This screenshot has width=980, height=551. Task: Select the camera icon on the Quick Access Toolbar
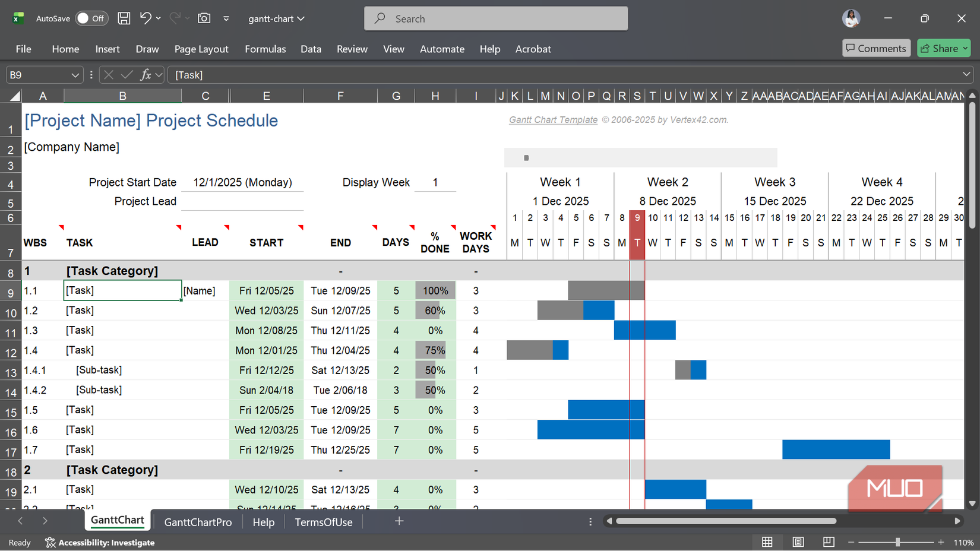[204, 18]
